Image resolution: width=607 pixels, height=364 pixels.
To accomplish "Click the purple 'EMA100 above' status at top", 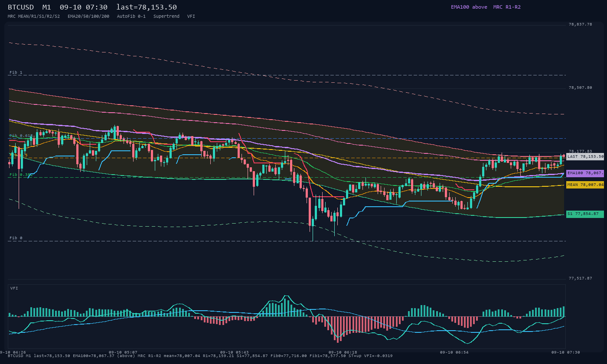I will point(469,7).
